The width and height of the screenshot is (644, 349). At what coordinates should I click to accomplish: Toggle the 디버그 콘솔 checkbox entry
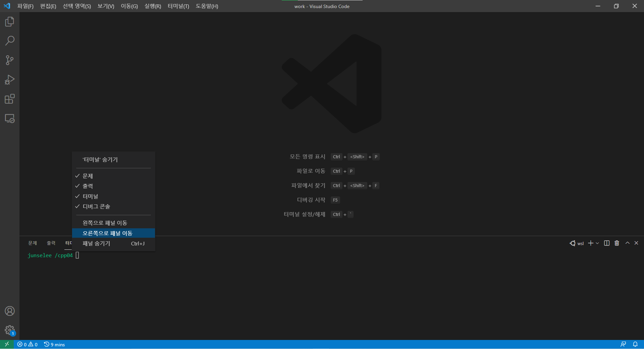click(113, 207)
